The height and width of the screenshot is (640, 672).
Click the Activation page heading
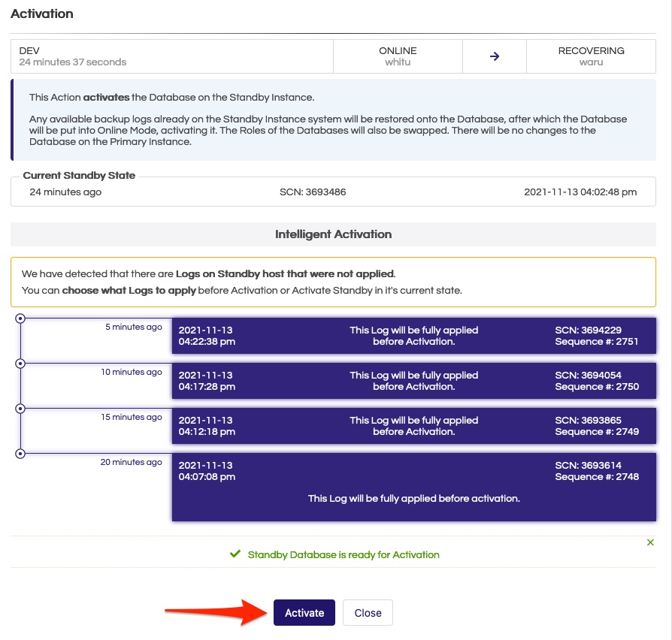(x=42, y=14)
